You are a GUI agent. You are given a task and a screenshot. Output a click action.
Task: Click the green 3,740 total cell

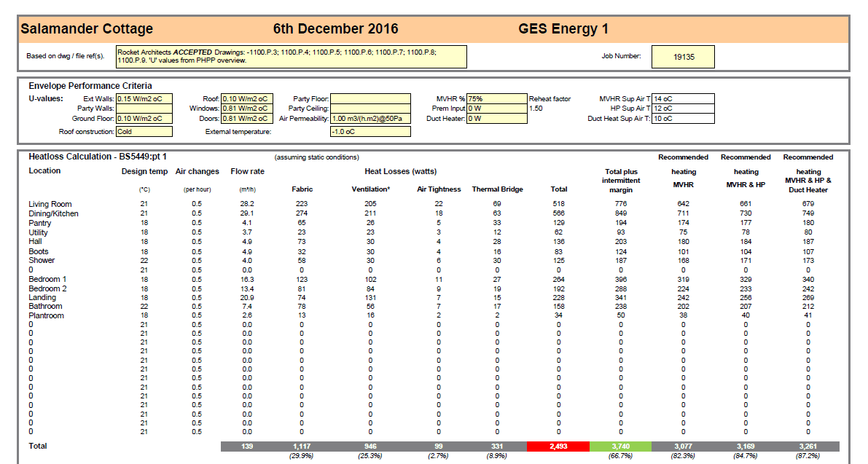point(620,447)
